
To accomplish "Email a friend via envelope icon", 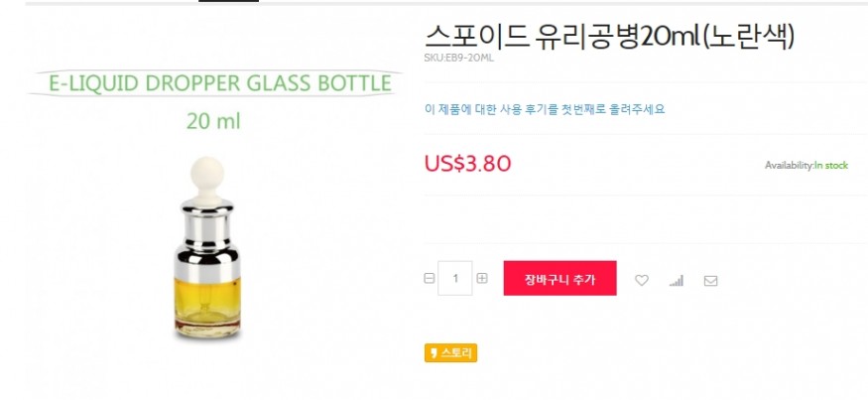I will pyautogui.click(x=710, y=280).
